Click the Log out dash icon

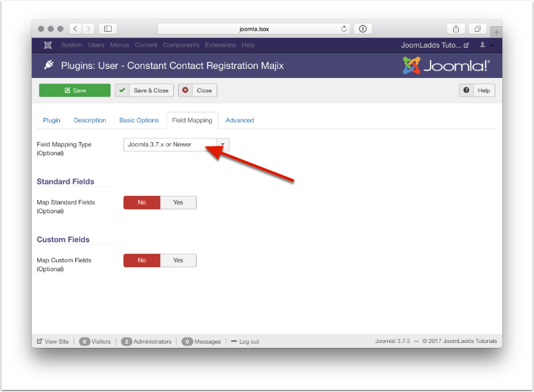click(234, 341)
